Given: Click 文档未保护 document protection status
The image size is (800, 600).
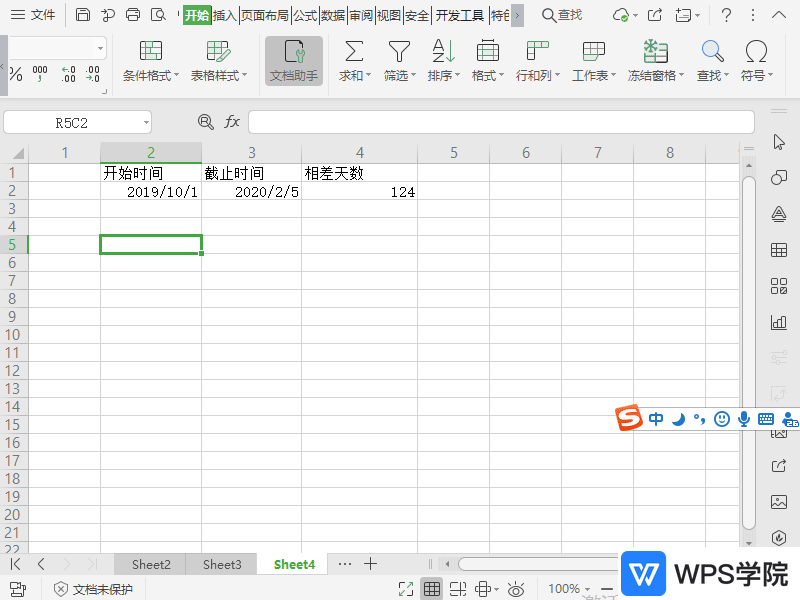Looking at the screenshot, I should [93, 589].
